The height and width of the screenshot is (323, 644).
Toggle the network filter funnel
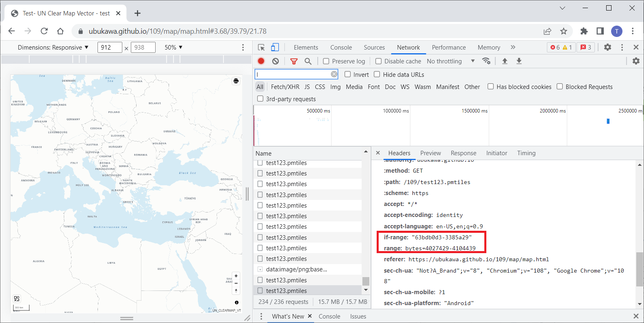[294, 61]
